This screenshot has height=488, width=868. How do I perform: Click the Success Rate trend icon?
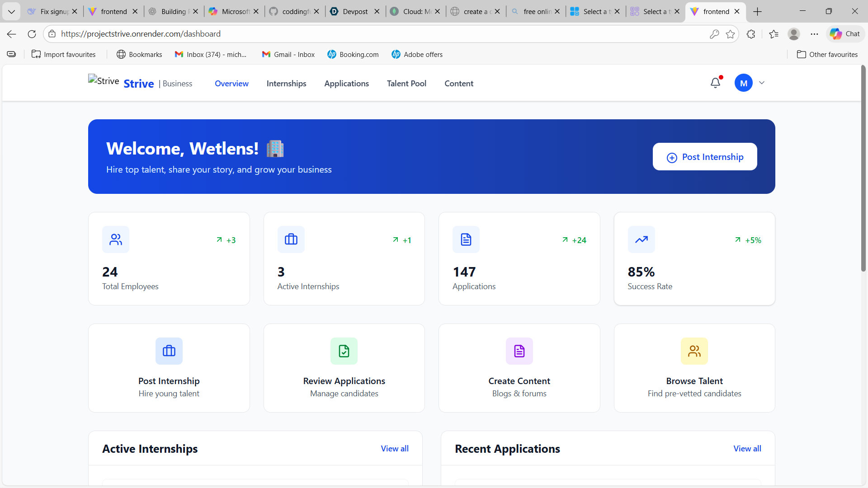(x=641, y=239)
